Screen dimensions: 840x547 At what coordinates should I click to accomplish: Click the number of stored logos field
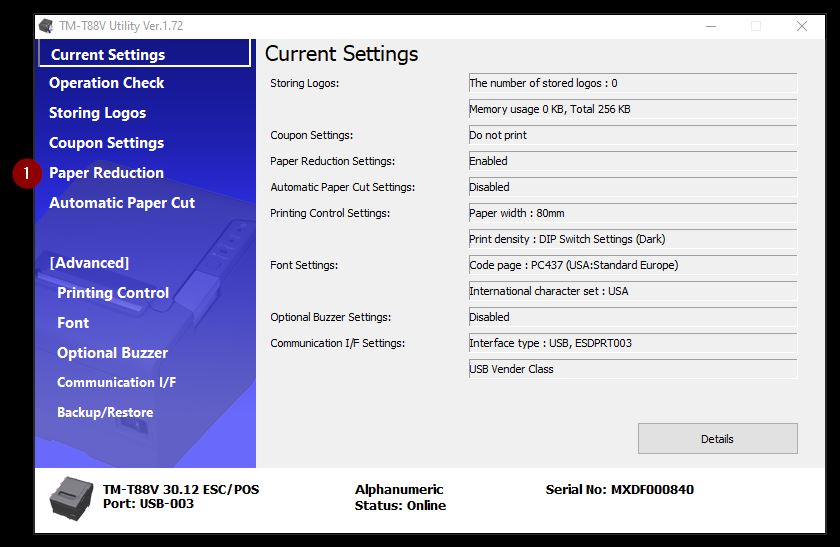coord(633,83)
